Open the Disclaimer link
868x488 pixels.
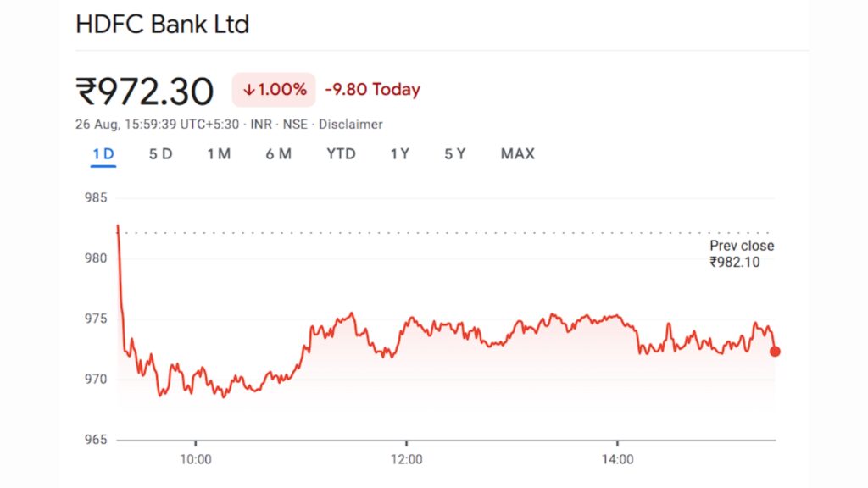point(351,124)
